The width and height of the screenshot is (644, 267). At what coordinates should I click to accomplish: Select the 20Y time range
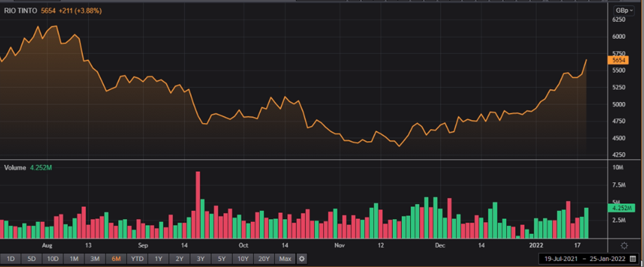264,259
